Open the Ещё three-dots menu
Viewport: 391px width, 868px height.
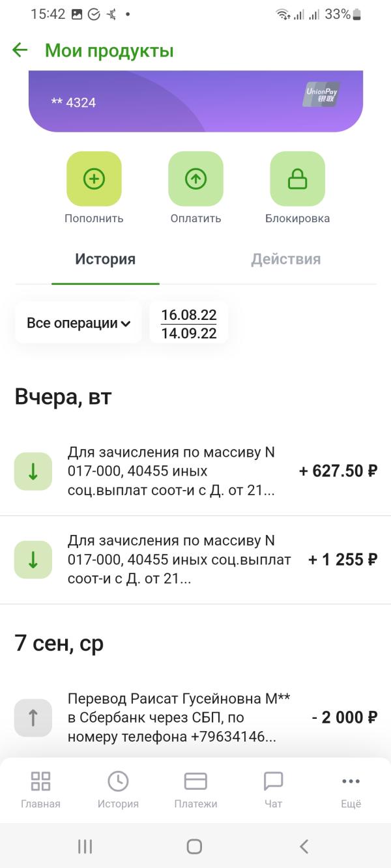click(x=351, y=789)
